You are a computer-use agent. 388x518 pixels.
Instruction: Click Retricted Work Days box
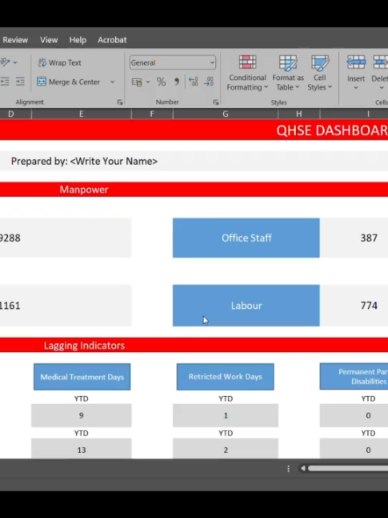225,377
